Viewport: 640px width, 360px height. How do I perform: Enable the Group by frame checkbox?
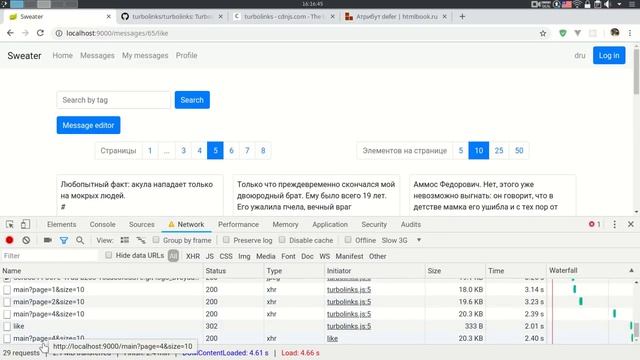156,240
